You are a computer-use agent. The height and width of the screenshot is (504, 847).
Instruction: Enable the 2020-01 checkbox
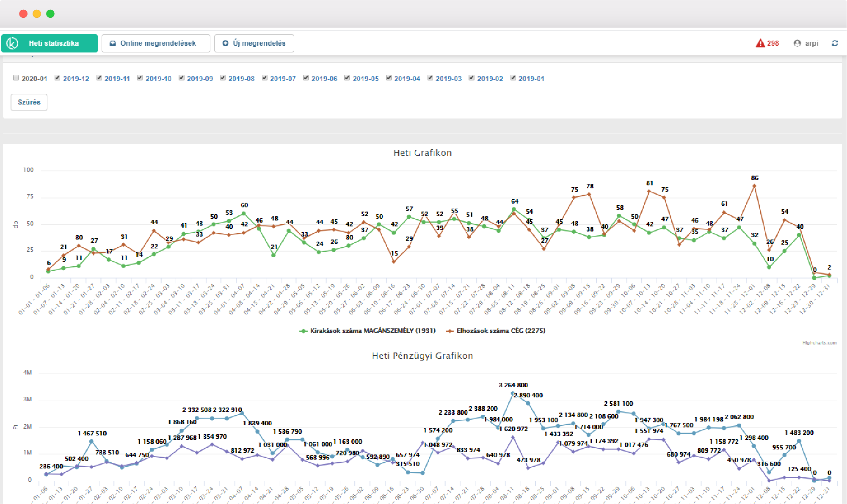pos(16,78)
